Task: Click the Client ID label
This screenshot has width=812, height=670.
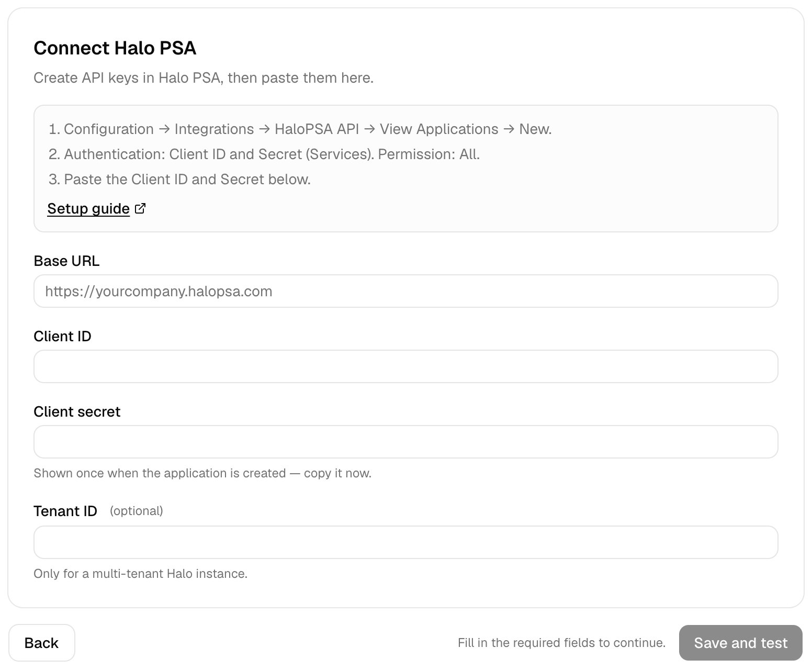Action: (62, 336)
